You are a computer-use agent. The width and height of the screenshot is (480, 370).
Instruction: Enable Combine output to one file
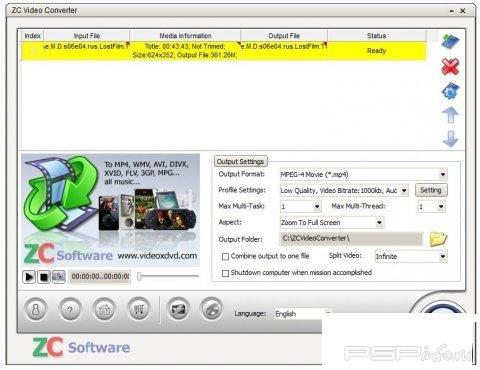pos(225,256)
